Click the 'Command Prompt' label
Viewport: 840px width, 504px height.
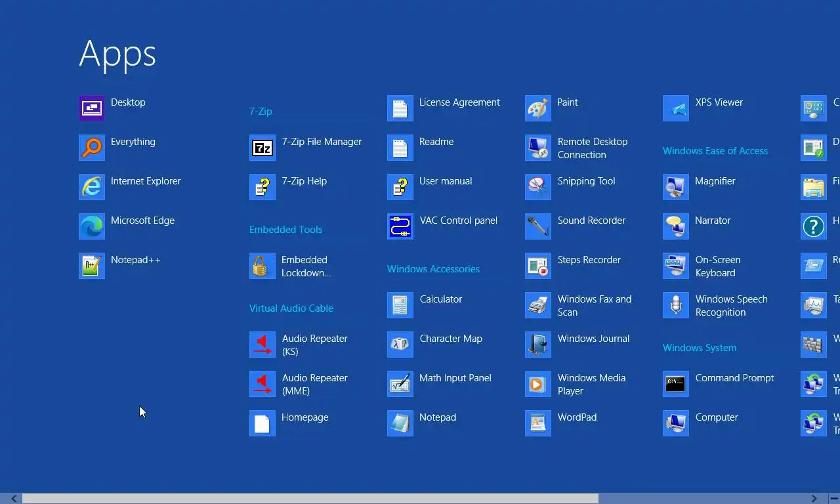734,378
